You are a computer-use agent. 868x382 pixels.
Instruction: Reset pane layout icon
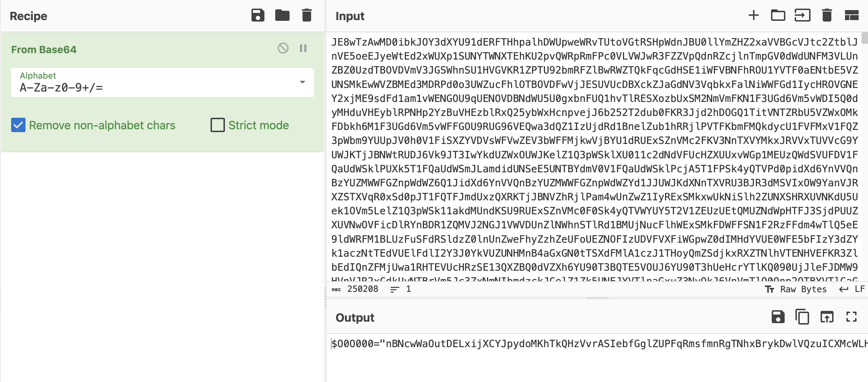click(851, 15)
